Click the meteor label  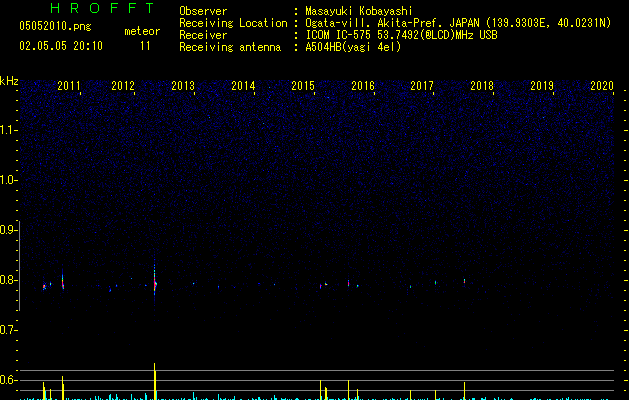tap(142, 31)
